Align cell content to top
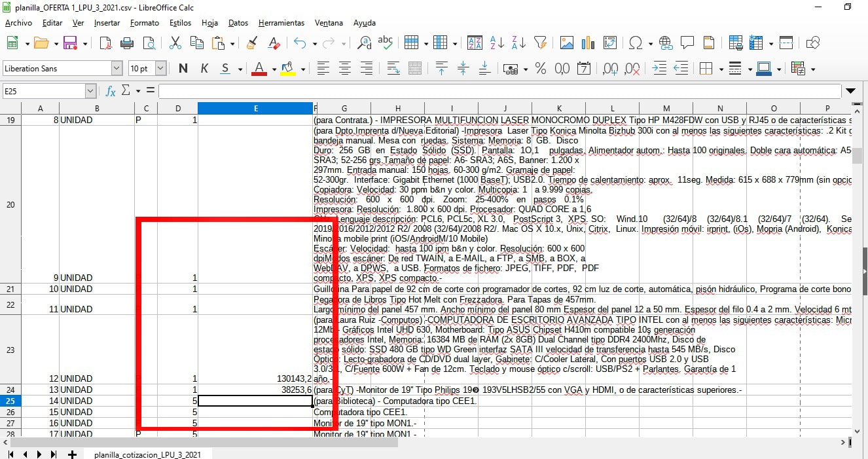The image size is (868, 459). pos(442,68)
